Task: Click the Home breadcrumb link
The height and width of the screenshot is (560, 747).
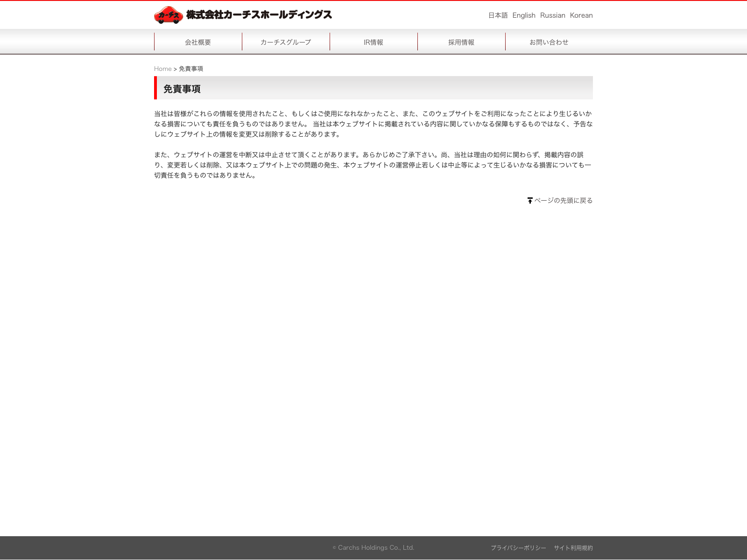Action: [162, 69]
